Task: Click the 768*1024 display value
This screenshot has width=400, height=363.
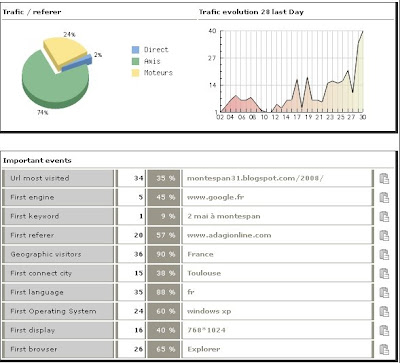Action: tap(206, 330)
